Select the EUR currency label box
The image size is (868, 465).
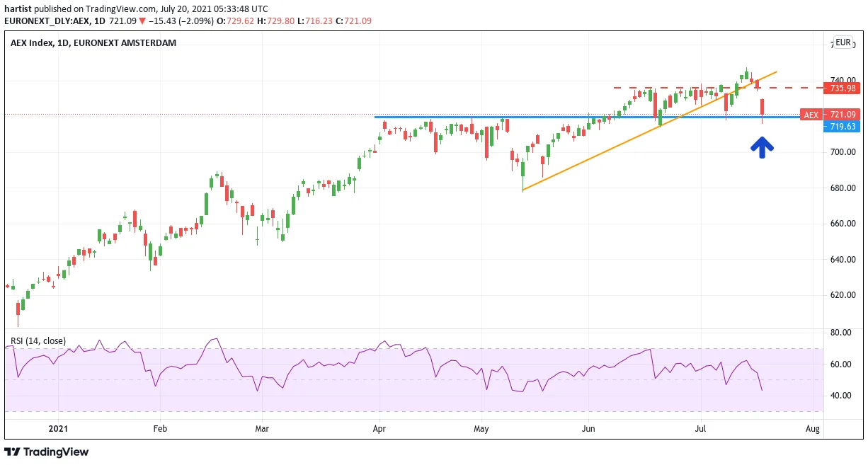click(843, 42)
